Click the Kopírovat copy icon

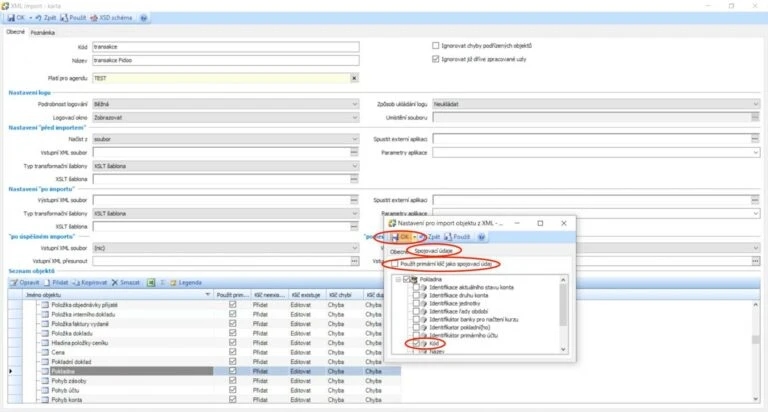coord(76,283)
